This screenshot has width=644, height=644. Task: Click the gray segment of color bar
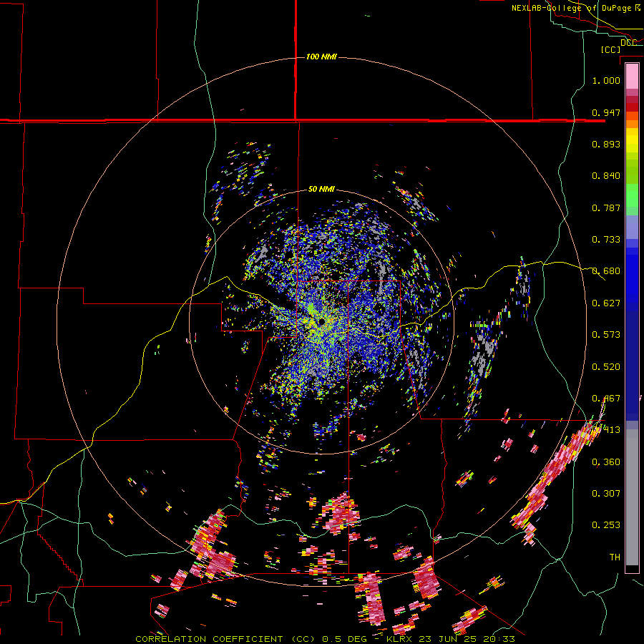pos(632,497)
